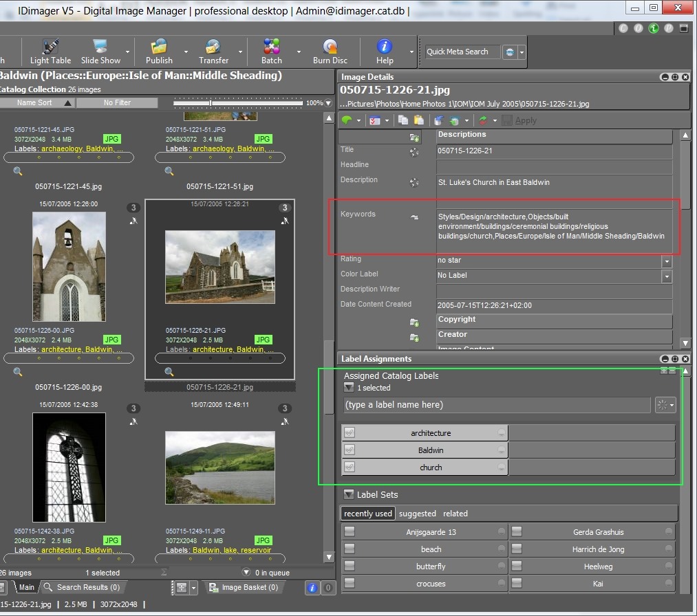Adjust the thumbnail zoom slider
The image size is (697, 616).
[211, 103]
